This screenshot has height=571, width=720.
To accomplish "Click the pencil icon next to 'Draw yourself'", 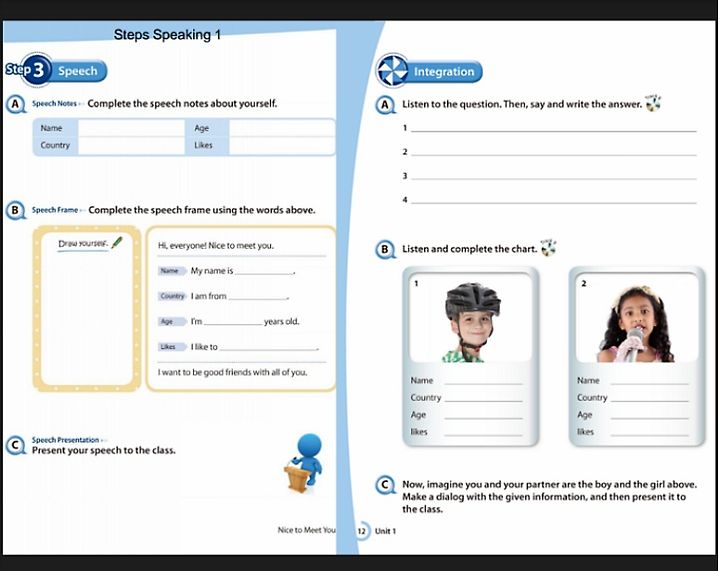I will click(x=117, y=242).
